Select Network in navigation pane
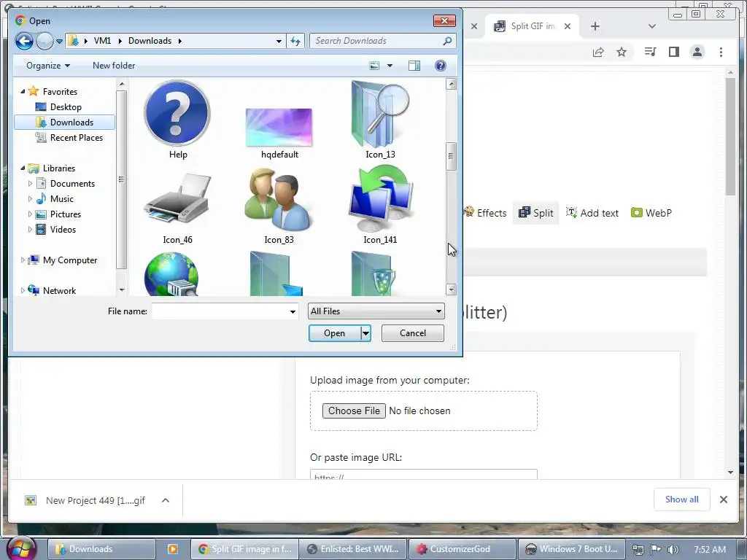This screenshot has height=560, width=747. pos(59,290)
